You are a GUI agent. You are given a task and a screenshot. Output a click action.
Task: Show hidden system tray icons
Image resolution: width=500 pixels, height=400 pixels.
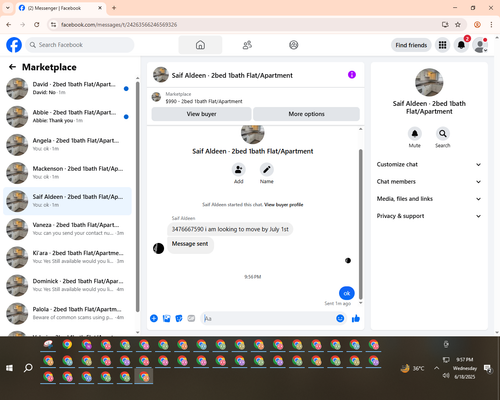[x=436, y=368]
